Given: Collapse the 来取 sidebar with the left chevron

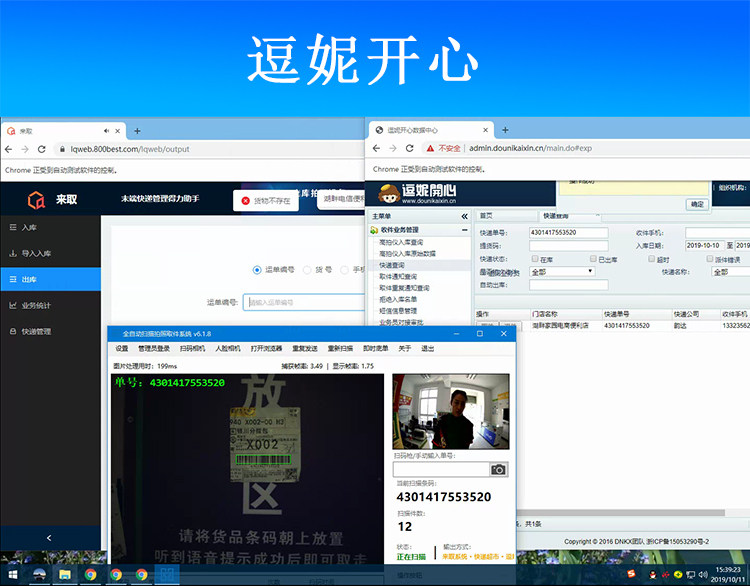Looking at the screenshot, I should point(49,538).
